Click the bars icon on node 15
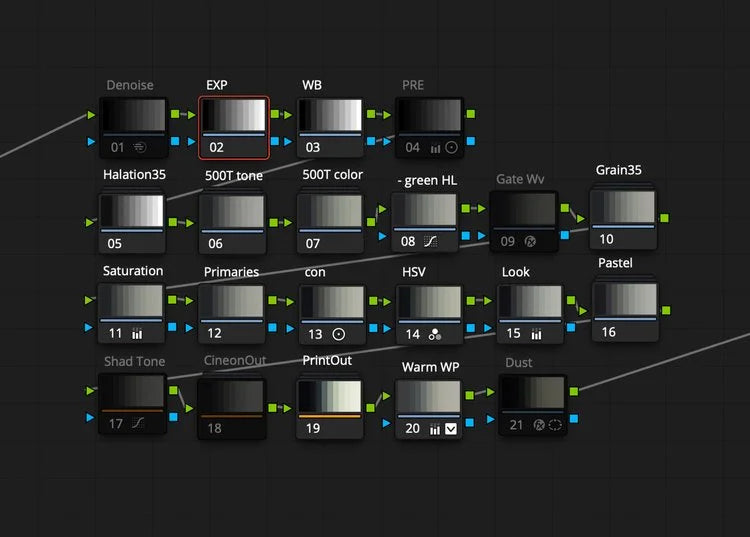 [537, 334]
